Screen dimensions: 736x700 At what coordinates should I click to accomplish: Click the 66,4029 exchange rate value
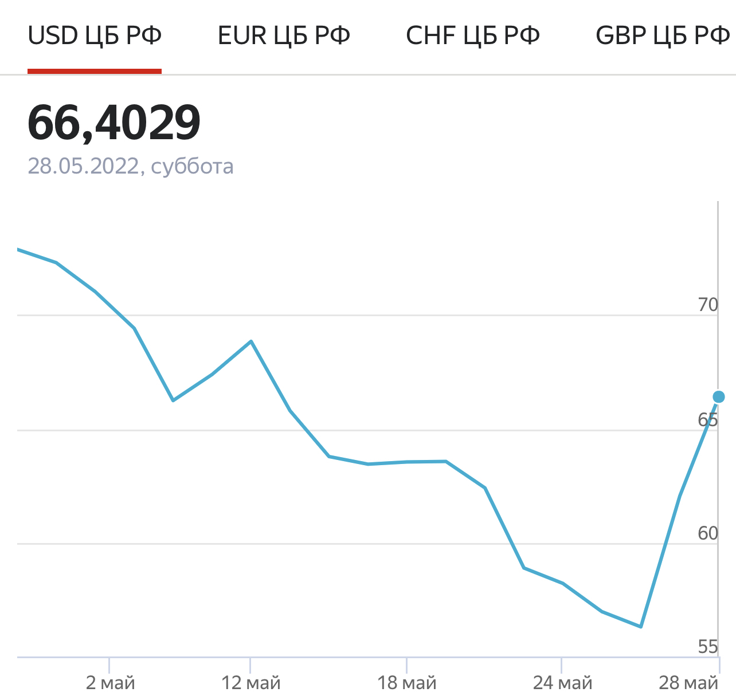(114, 123)
